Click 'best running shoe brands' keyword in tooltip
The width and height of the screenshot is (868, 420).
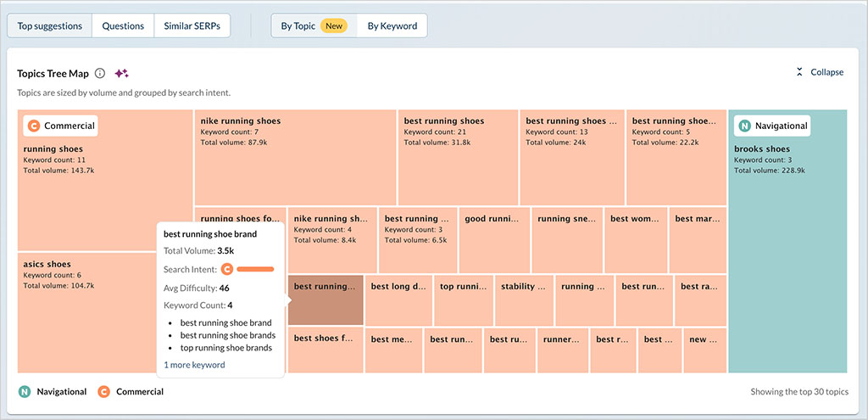228,335
